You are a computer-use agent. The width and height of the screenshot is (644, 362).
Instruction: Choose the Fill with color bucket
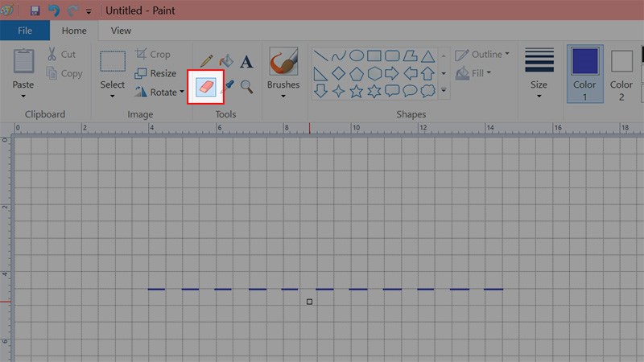coord(226,60)
